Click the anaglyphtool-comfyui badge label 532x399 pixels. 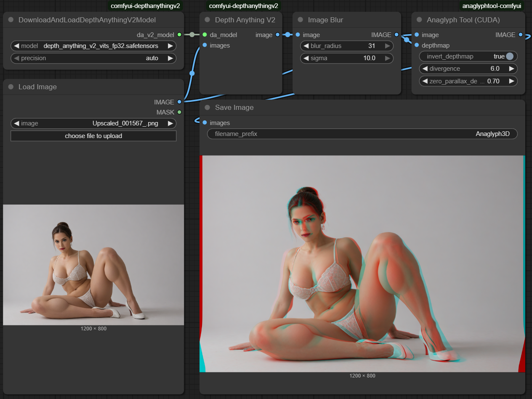coord(491,6)
